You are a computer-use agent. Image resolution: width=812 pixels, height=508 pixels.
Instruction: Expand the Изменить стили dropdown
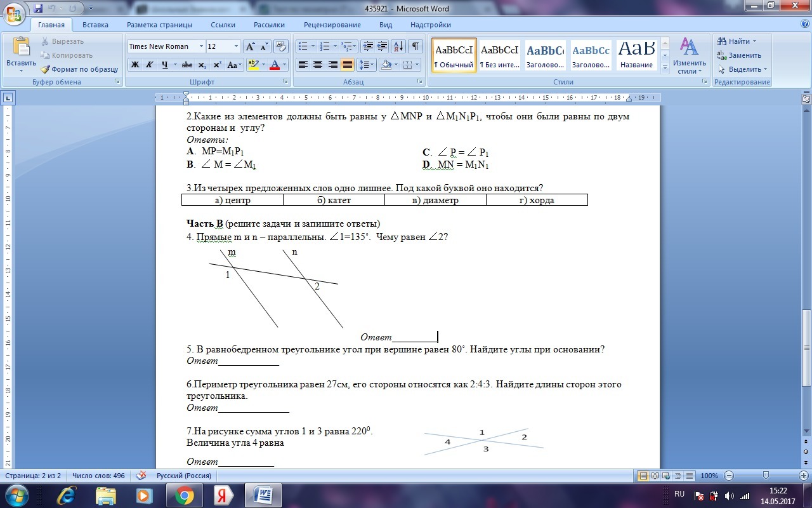coord(689,56)
